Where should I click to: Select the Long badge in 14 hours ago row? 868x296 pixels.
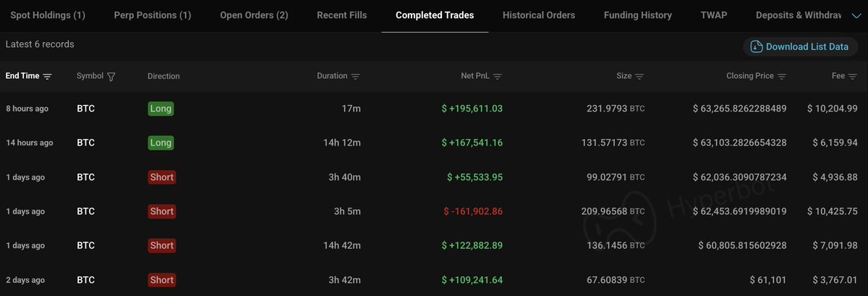[161, 143]
